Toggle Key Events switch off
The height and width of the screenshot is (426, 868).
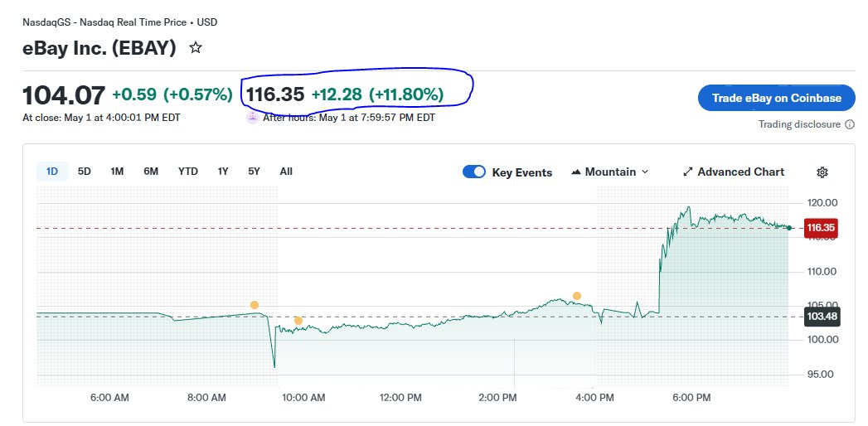point(474,172)
